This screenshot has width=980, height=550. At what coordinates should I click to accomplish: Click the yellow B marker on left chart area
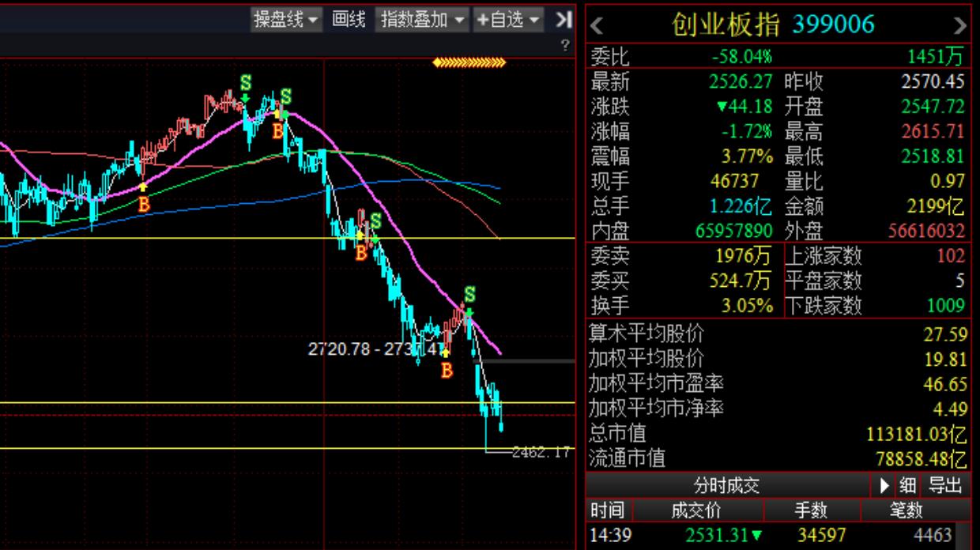point(143,203)
